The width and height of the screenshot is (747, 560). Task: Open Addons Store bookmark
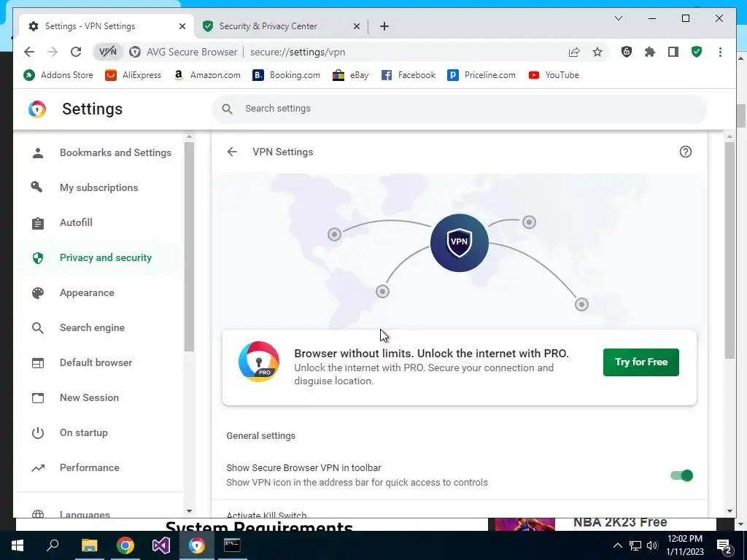tap(58, 75)
